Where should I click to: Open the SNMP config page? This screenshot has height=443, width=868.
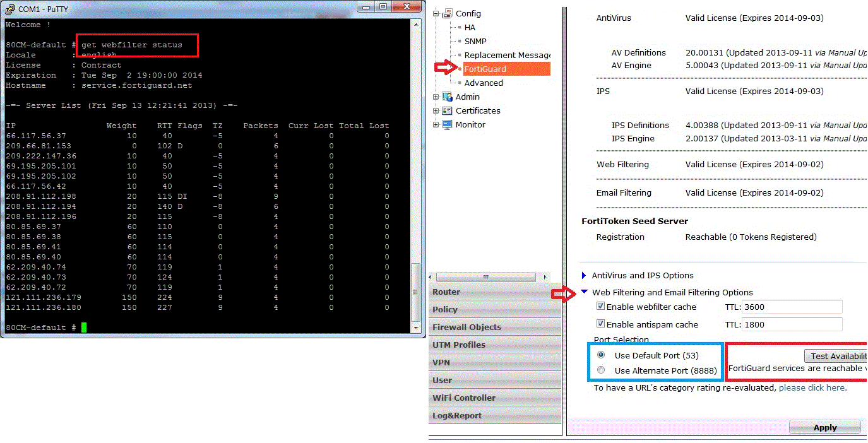[x=475, y=41]
